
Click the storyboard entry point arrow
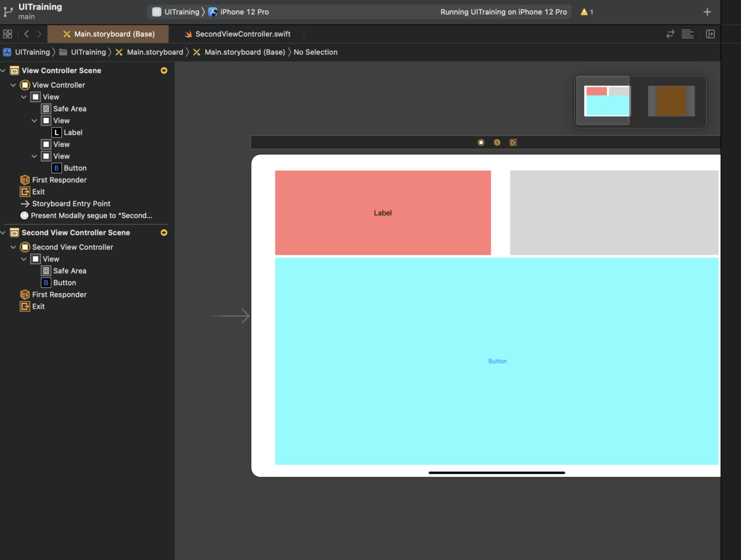pyautogui.click(x=229, y=316)
